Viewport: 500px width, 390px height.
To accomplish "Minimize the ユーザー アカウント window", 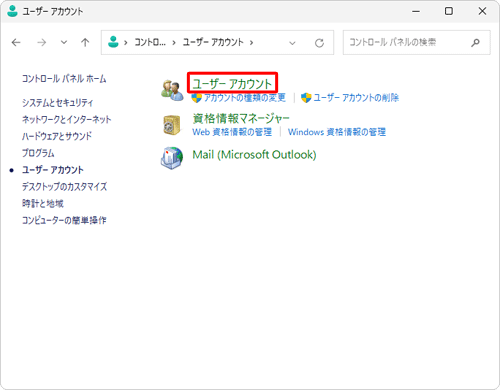I will pyautogui.click(x=416, y=11).
